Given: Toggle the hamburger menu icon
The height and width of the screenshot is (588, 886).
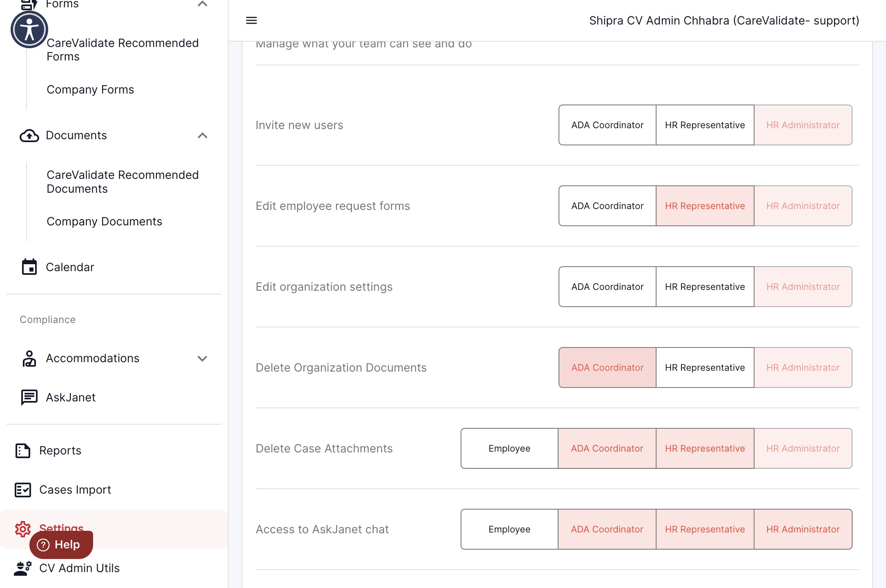Looking at the screenshot, I should [252, 20].
